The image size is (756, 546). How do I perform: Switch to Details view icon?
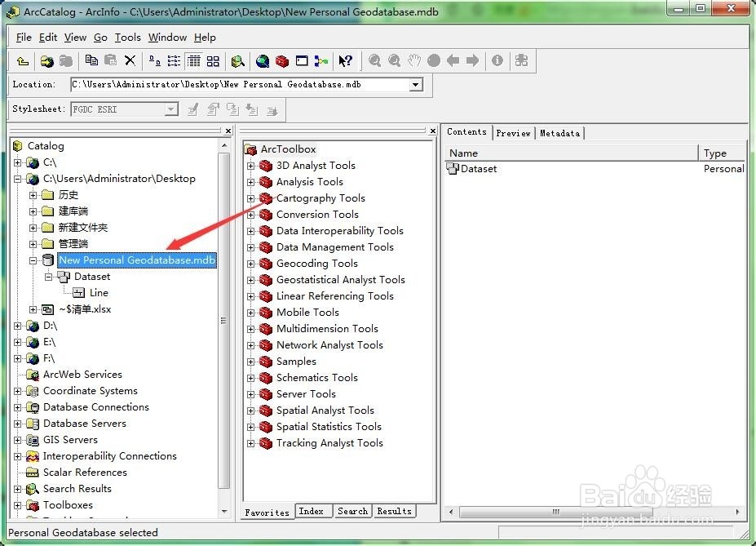click(194, 60)
